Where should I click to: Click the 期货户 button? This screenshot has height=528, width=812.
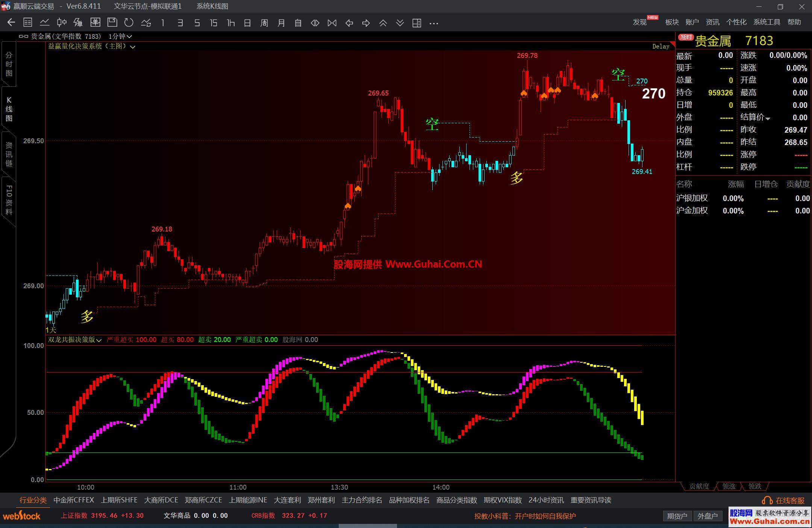(x=677, y=516)
